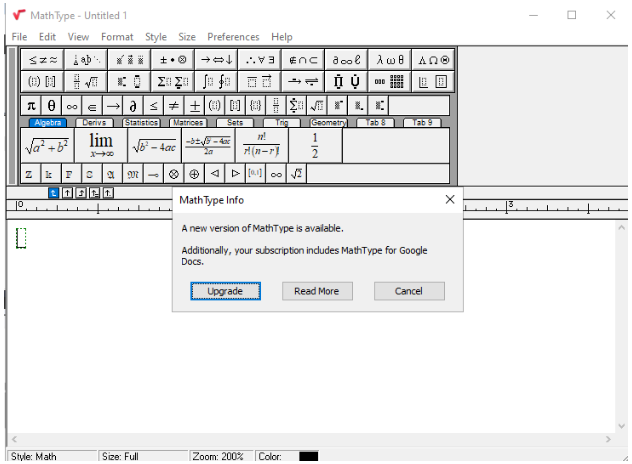Insert the circled times ⊗ symbol in the bottom row
This screenshot has width=632, height=464.
coord(174,174)
